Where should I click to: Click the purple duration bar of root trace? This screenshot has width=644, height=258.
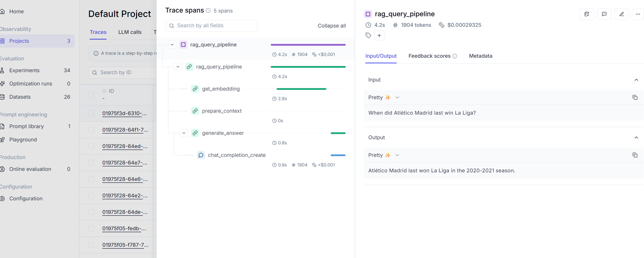308,45
